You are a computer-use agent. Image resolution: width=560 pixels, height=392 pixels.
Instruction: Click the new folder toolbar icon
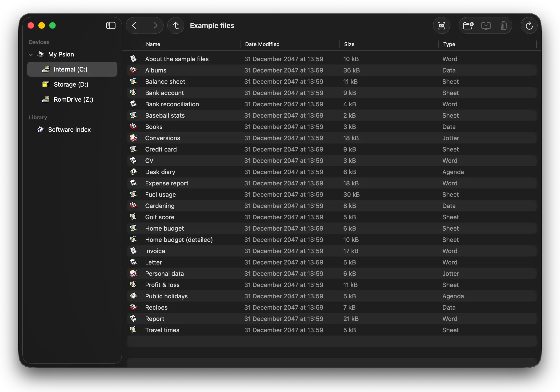pos(468,26)
